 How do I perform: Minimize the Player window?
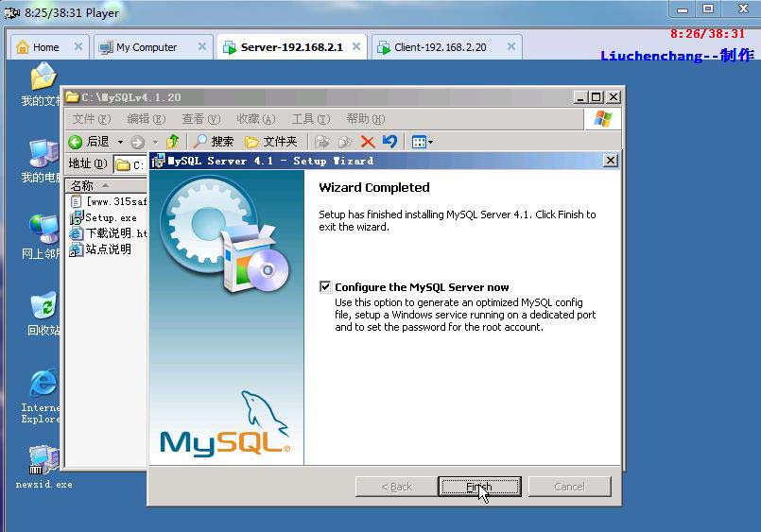click(x=683, y=9)
